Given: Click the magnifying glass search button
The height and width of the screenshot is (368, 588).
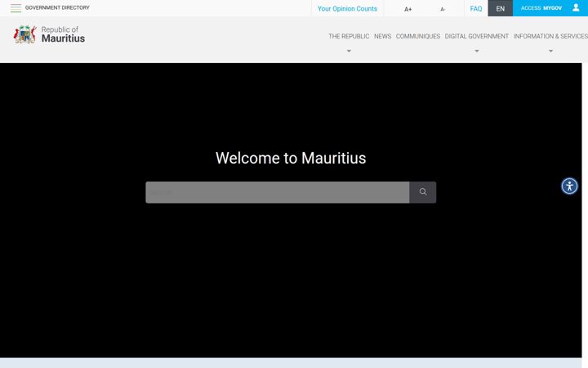Looking at the screenshot, I should [x=423, y=192].
